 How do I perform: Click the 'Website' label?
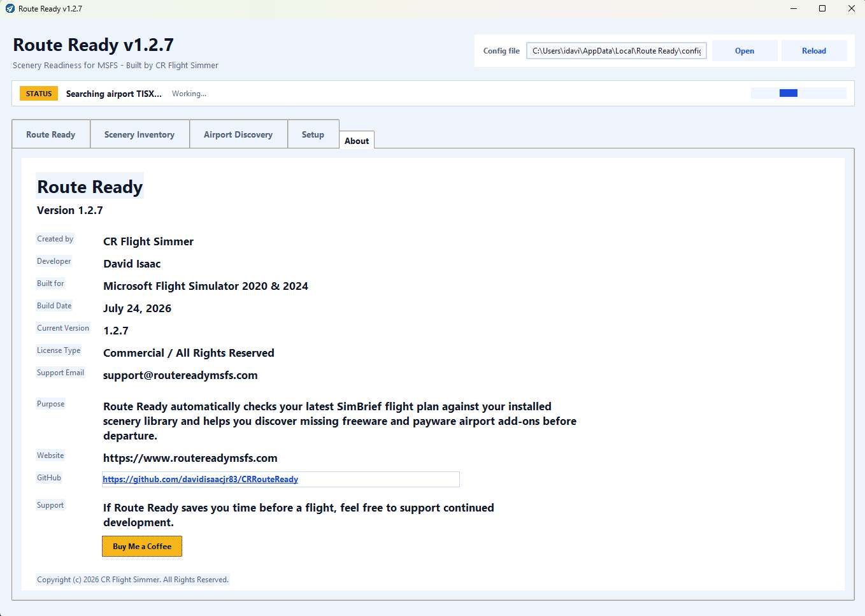(50, 455)
